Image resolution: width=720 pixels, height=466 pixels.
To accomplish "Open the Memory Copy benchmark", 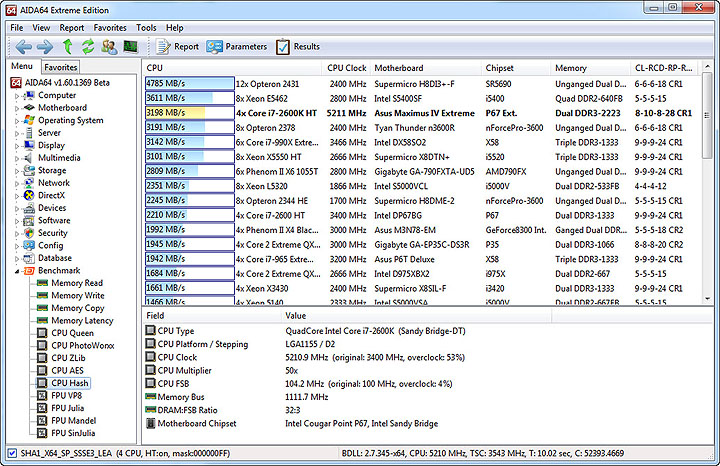I will pyautogui.click(x=71, y=308).
